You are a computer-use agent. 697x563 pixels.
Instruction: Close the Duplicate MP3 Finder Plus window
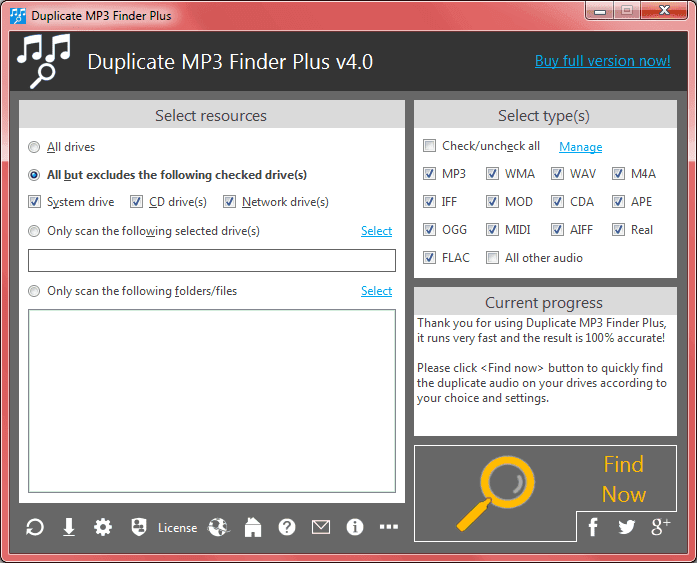click(665, 11)
